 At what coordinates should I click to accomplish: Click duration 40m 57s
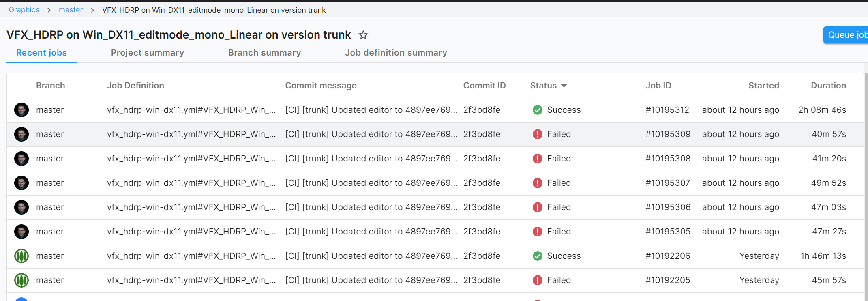click(x=829, y=134)
